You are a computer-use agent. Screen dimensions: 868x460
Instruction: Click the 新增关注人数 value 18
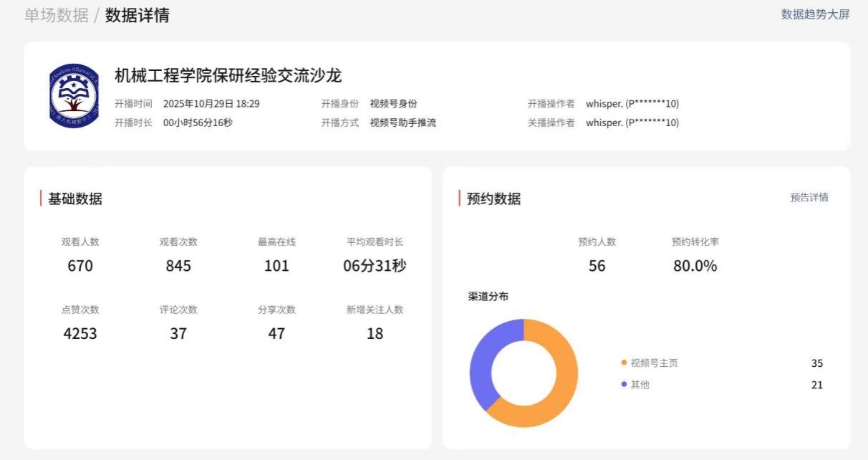click(x=375, y=334)
